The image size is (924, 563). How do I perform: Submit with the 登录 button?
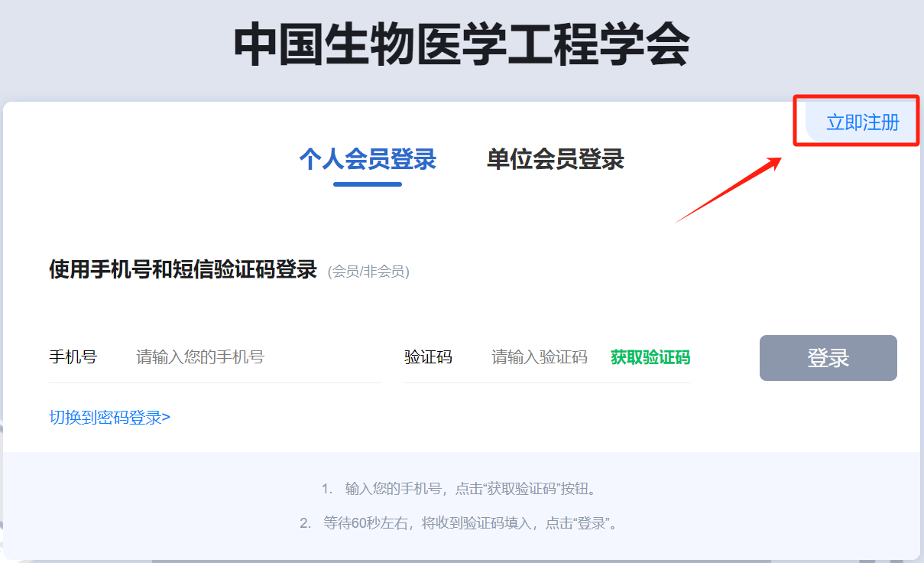tap(828, 358)
